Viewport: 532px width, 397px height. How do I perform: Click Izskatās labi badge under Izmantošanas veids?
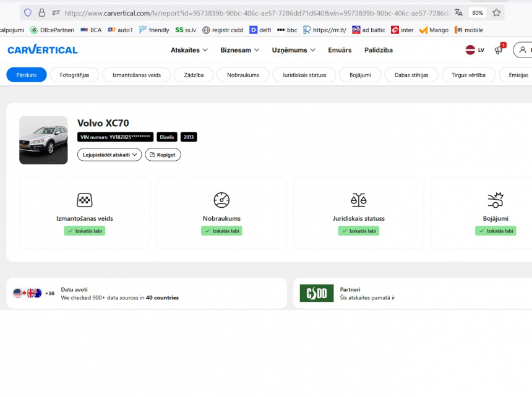click(85, 231)
